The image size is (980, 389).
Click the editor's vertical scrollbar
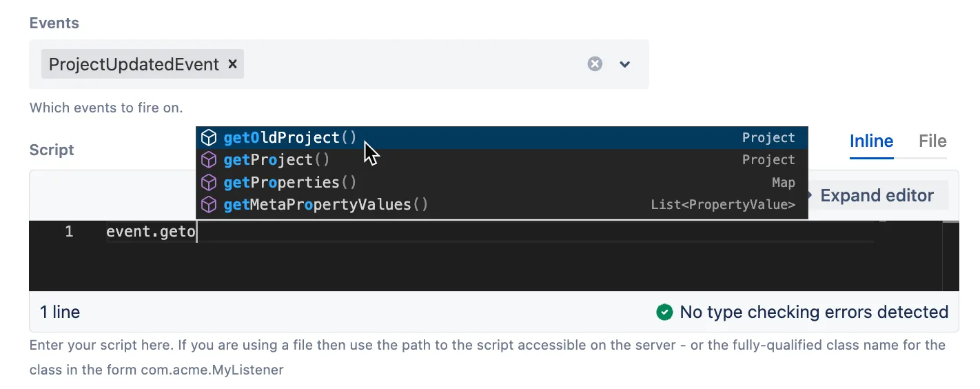click(950, 255)
